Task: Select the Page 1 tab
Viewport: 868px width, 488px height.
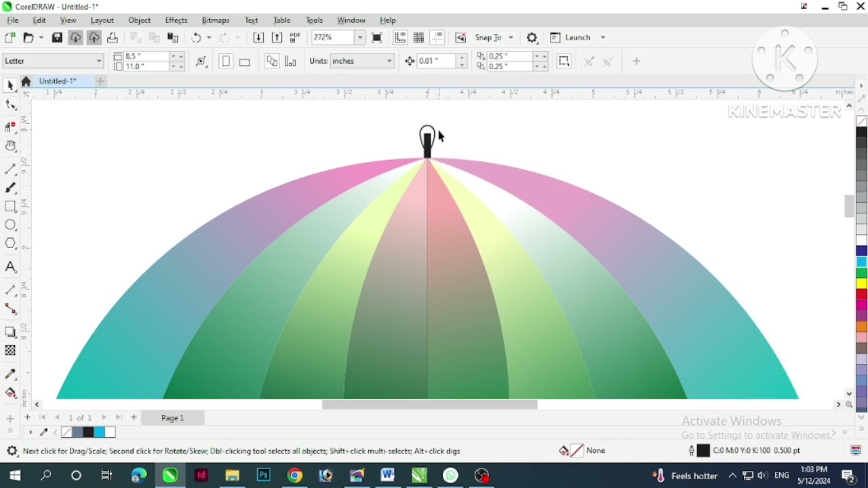Action: [173, 418]
